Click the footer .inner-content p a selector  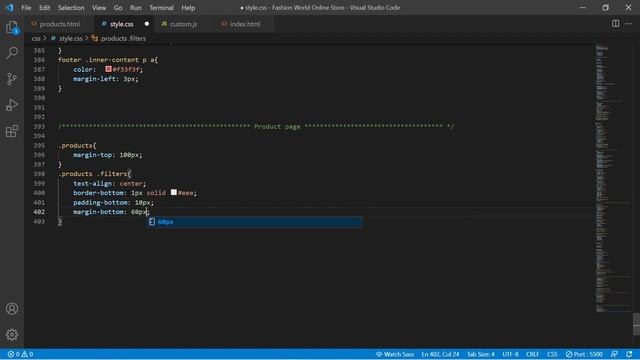(108, 60)
